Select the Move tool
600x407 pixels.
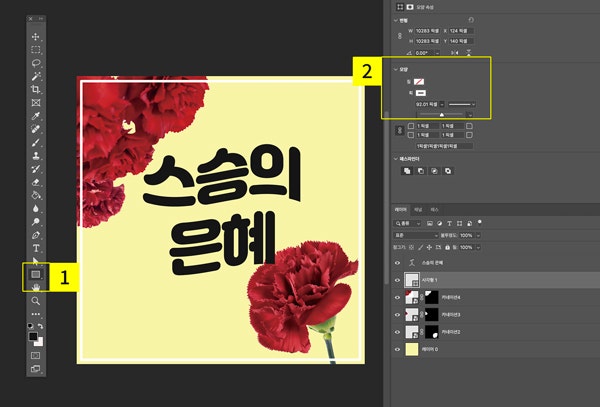tap(36, 37)
